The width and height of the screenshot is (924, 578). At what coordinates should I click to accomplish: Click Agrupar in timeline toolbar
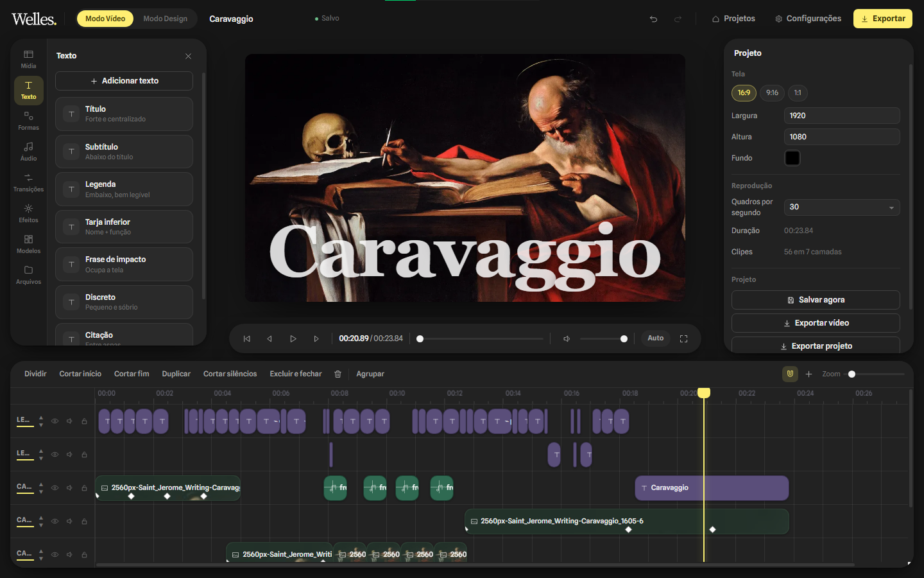[370, 374]
